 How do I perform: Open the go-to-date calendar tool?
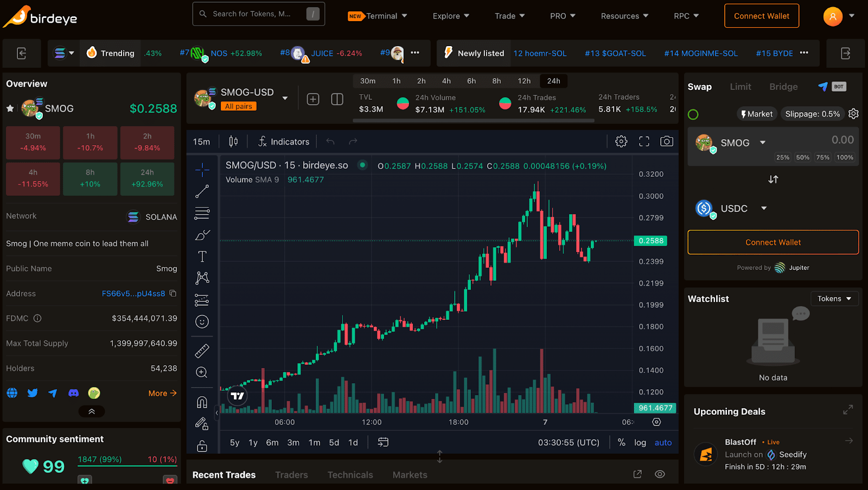click(383, 442)
